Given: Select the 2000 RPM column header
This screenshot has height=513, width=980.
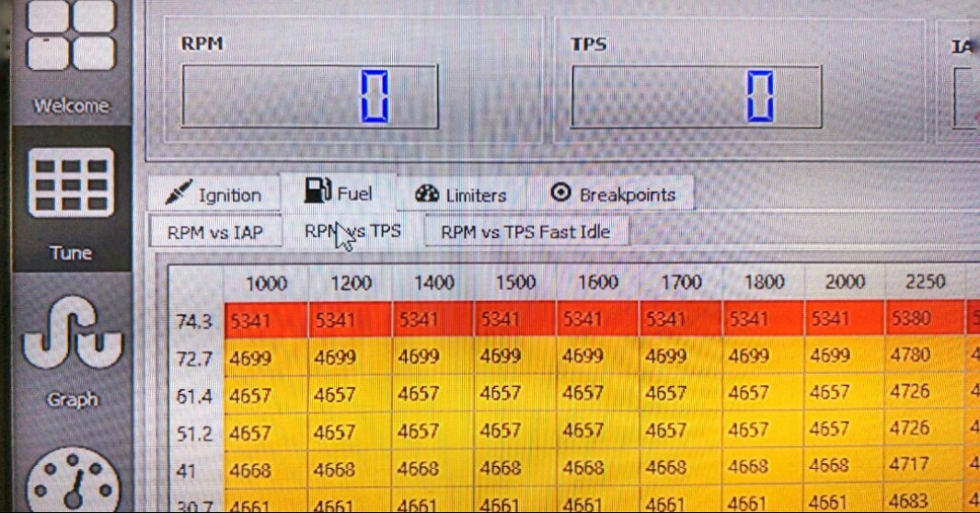Looking at the screenshot, I should coord(845,281).
